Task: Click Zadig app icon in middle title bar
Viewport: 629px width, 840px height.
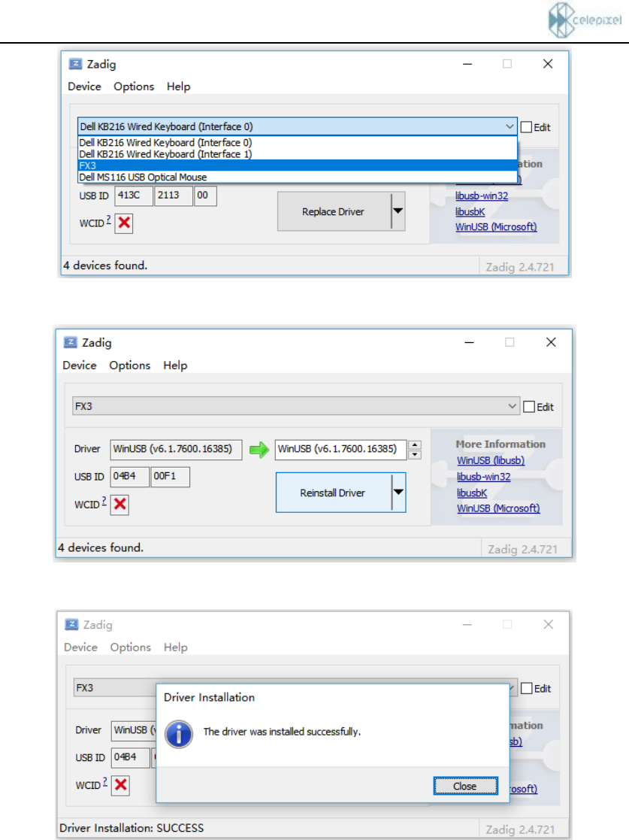Action: tap(70, 342)
